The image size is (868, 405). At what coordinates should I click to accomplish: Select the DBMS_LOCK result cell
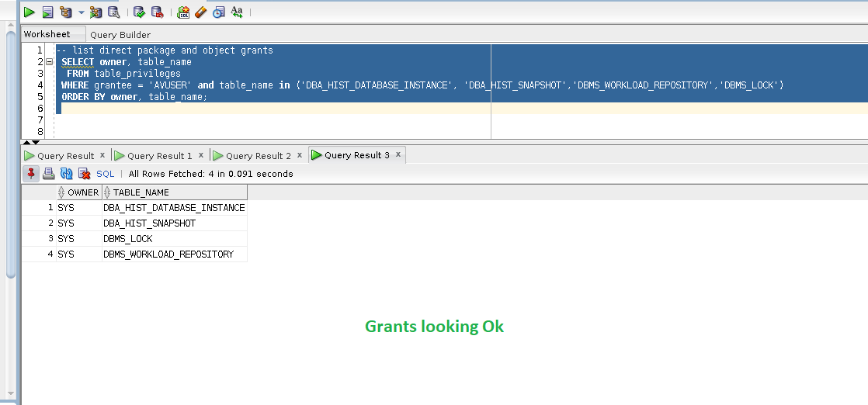coord(175,239)
